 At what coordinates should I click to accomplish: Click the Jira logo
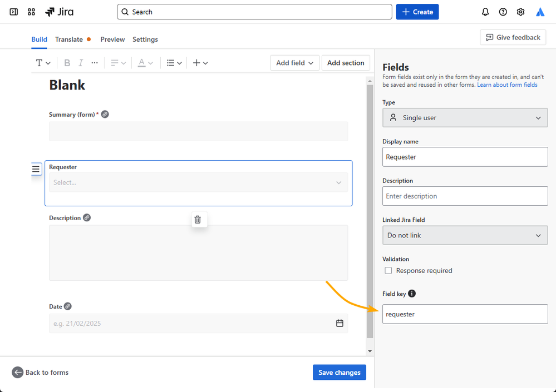pyautogui.click(x=59, y=12)
